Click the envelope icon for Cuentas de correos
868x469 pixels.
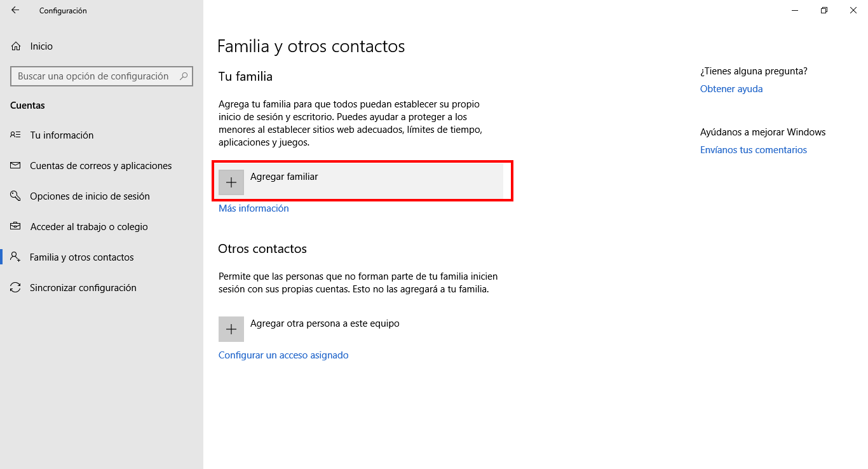coord(16,166)
